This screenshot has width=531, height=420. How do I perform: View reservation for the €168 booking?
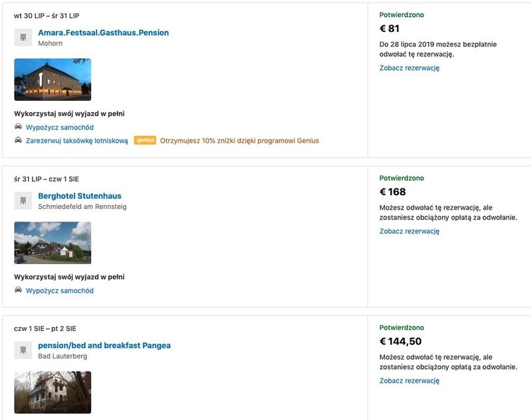410,231
